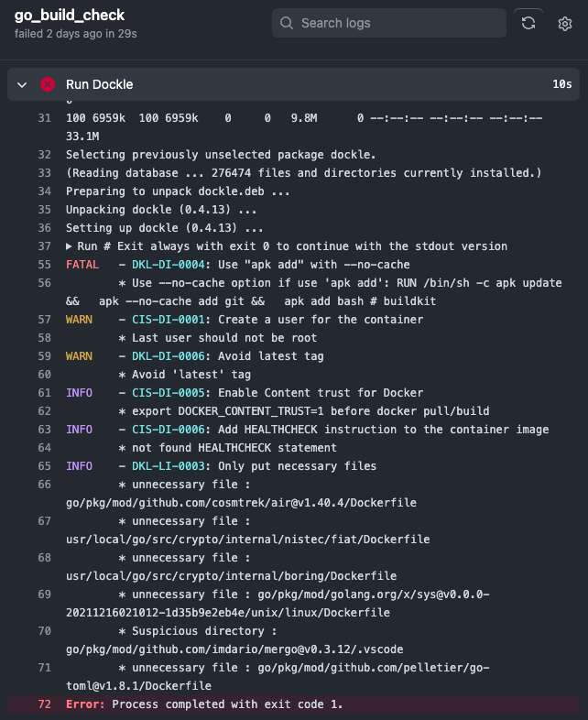Click the Run Dockle step title
The width and height of the screenshot is (588, 720).
pos(100,84)
